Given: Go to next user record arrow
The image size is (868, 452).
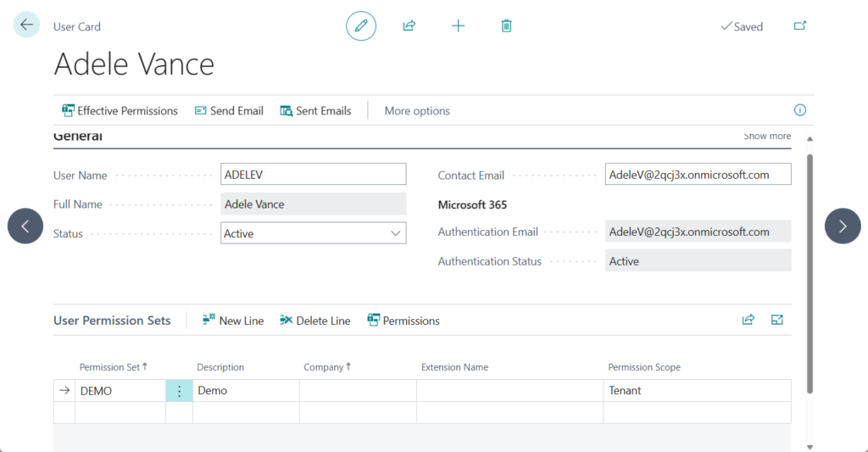Looking at the screenshot, I should pos(843,226).
